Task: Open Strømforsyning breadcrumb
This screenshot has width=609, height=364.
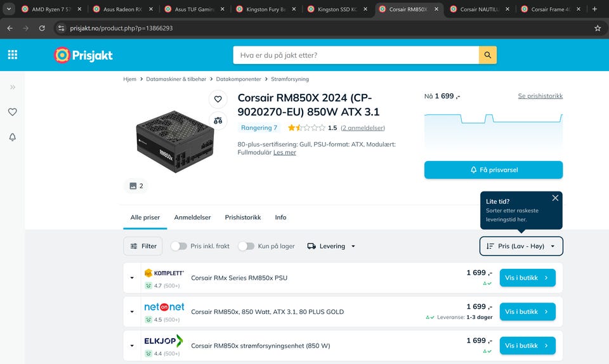Action: click(x=290, y=79)
